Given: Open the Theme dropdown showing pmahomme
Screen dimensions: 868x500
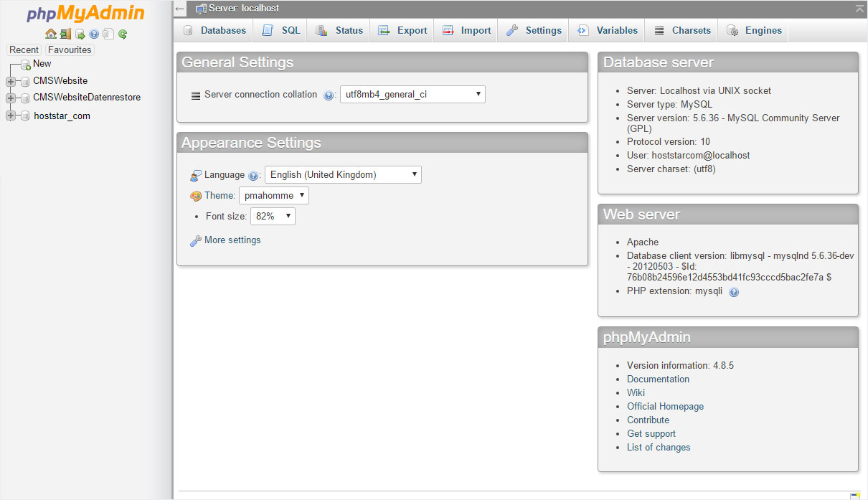Looking at the screenshot, I should point(274,195).
